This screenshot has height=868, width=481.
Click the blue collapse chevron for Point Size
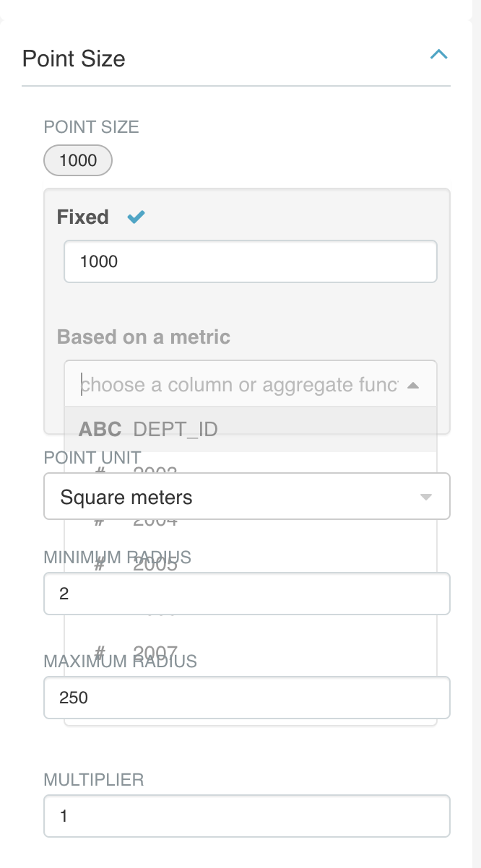pyautogui.click(x=438, y=54)
